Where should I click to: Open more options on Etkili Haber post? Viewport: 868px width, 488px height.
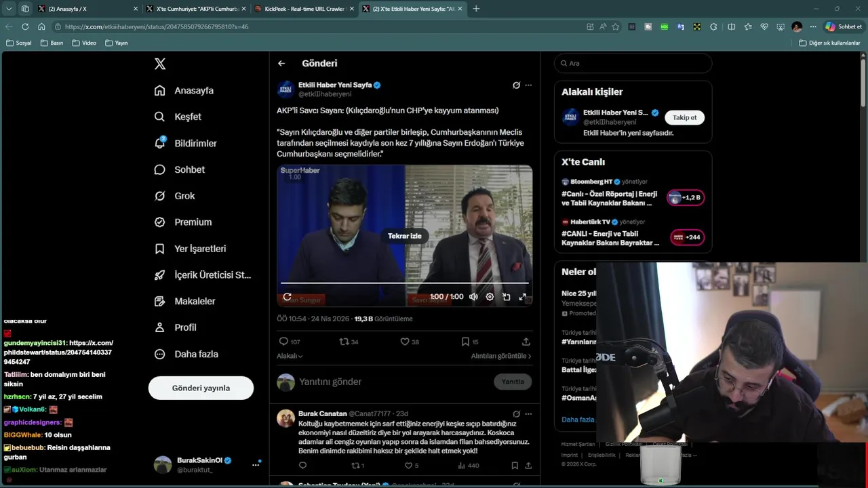[x=528, y=85]
